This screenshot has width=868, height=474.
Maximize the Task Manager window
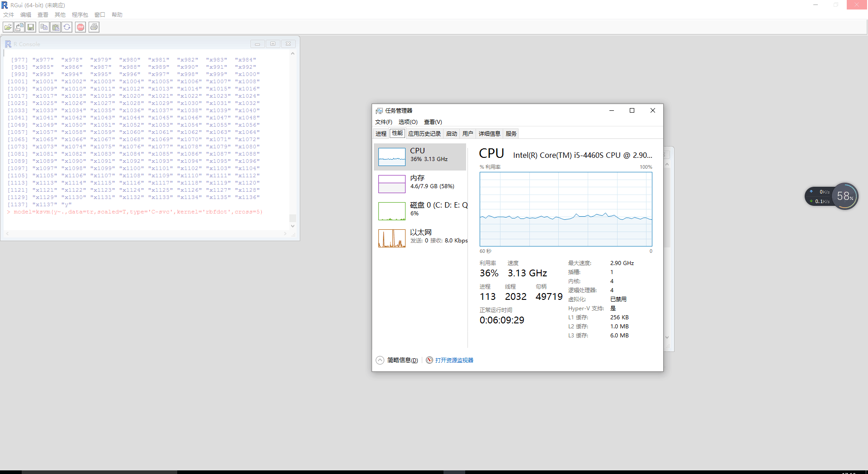[632, 110]
